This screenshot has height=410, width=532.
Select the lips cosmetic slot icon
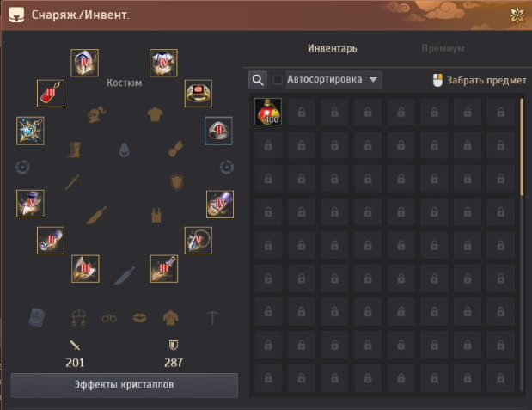tap(140, 318)
